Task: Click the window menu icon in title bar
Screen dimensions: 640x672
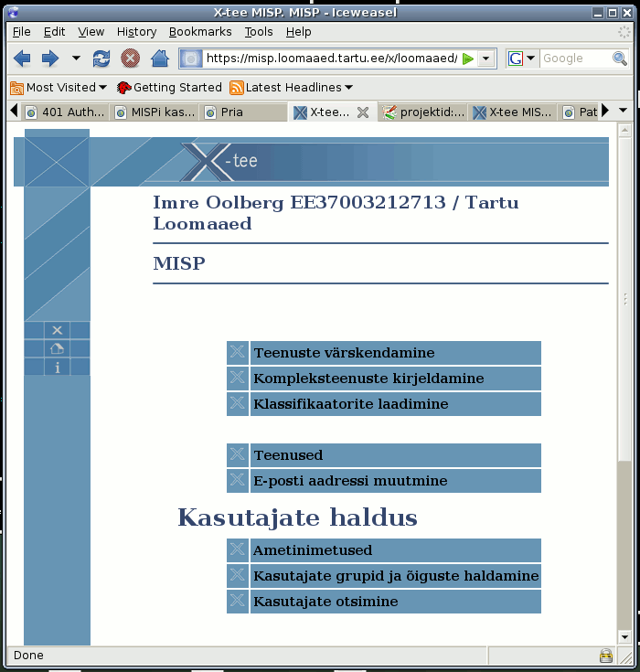Action: pyautogui.click(x=14, y=13)
